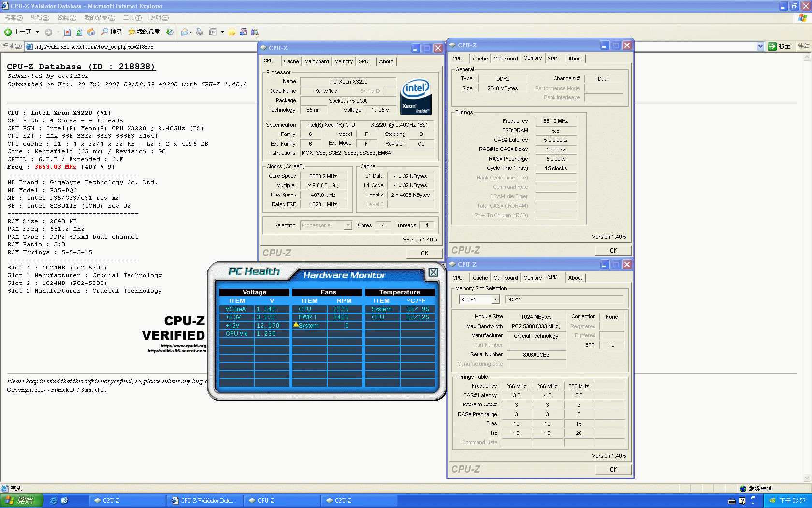Screen dimensions: 812x508
Task: Click the IE Search magnifier icon
Action: point(104,32)
